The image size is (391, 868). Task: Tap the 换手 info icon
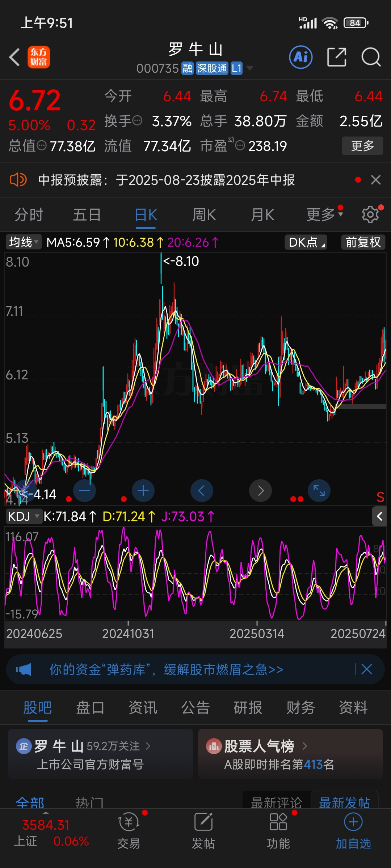tap(137, 120)
